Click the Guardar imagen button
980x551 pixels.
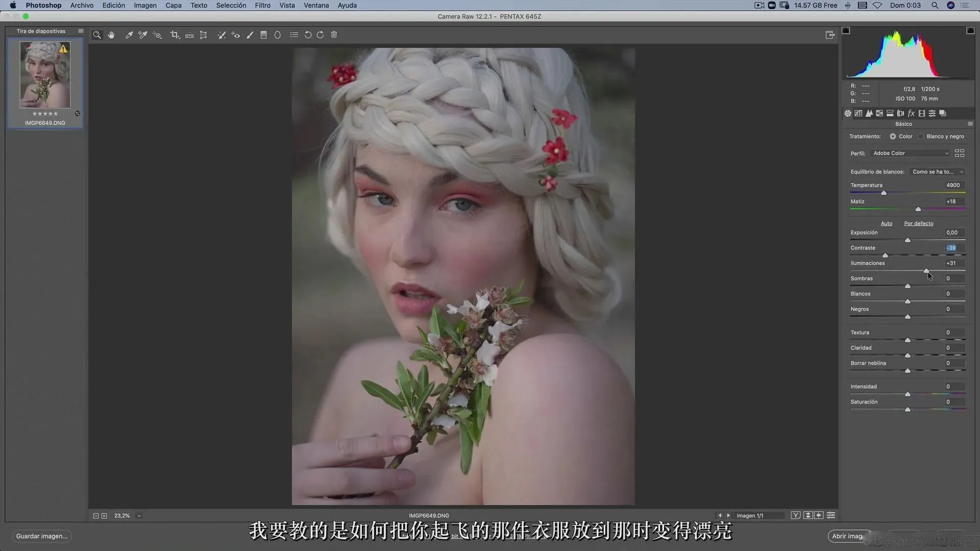point(42,536)
